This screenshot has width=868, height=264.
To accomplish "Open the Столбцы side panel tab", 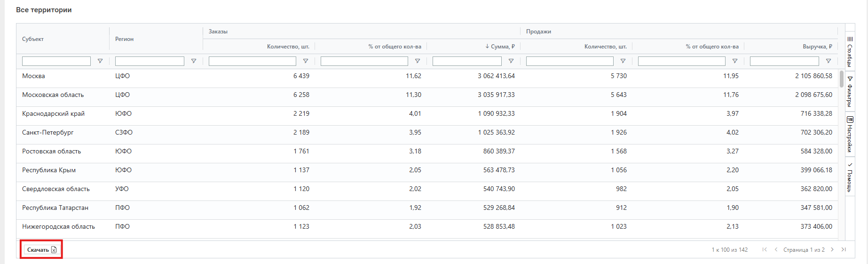I will tap(850, 51).
